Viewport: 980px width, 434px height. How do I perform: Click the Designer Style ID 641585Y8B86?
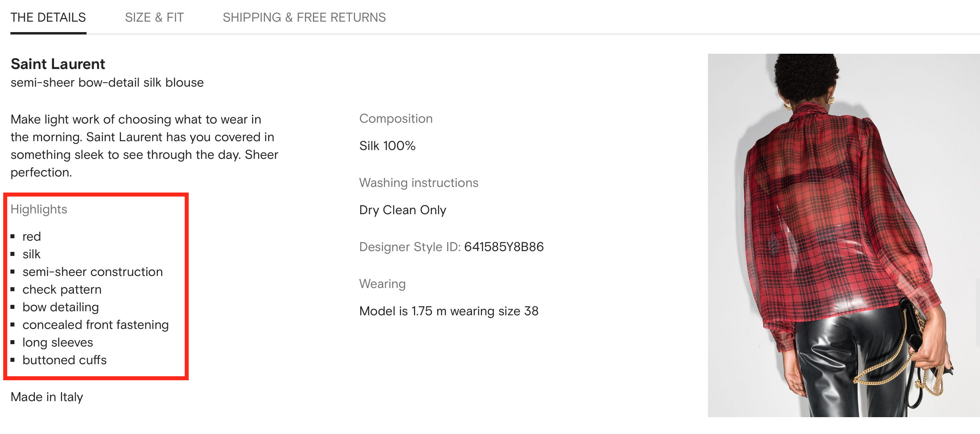(504, 247)
